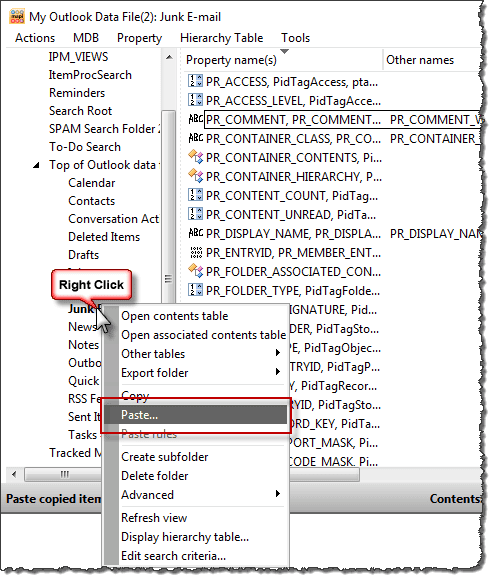Image resolution: width=494 pixels, height=579 pixels.
Task: Select the PR_CONTENT_COUNT property row
Action: tap(292, 196)
